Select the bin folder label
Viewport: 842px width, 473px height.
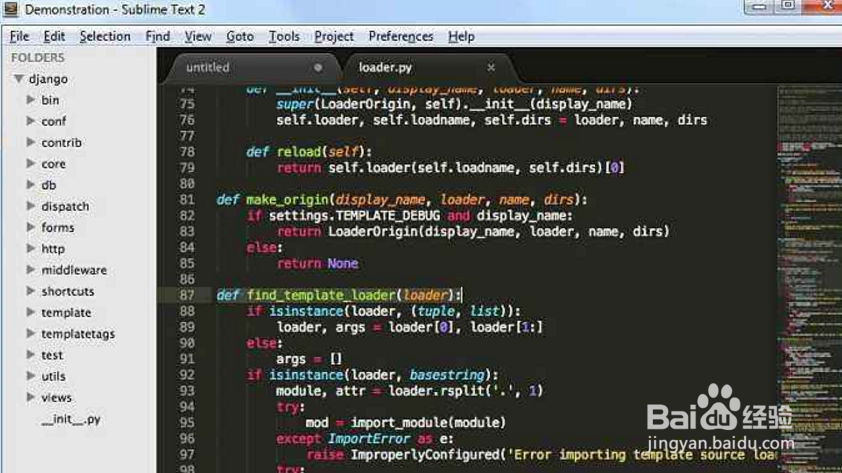pyautogui.click(x=50, y=100)
